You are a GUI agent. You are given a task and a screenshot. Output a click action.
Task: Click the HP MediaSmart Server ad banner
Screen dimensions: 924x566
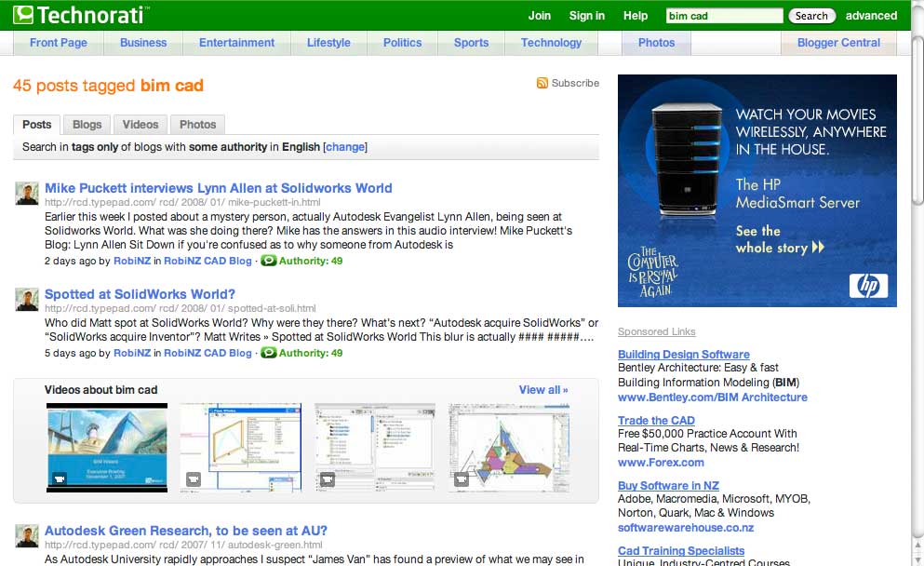(757, 191)
